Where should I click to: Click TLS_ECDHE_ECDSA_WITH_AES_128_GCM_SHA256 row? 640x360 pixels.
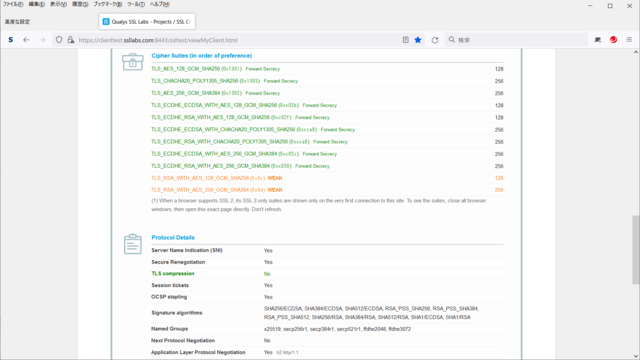tap(327, 105)
